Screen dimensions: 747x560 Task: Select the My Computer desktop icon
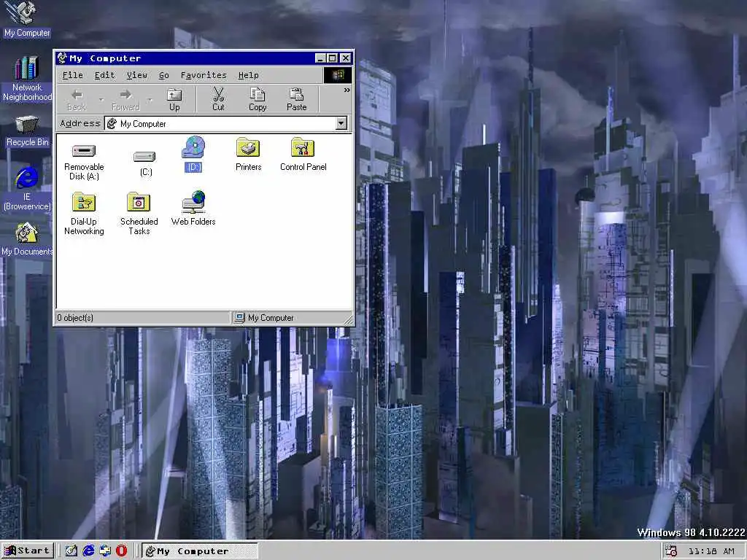(x=27, y=20)
